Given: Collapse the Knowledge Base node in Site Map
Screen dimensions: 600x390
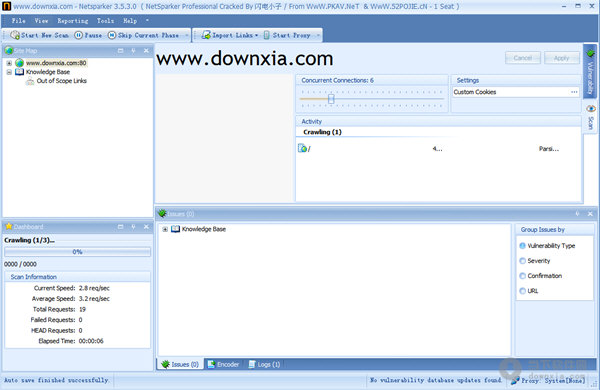Looking at the screenshot, I should coord(9,72).
